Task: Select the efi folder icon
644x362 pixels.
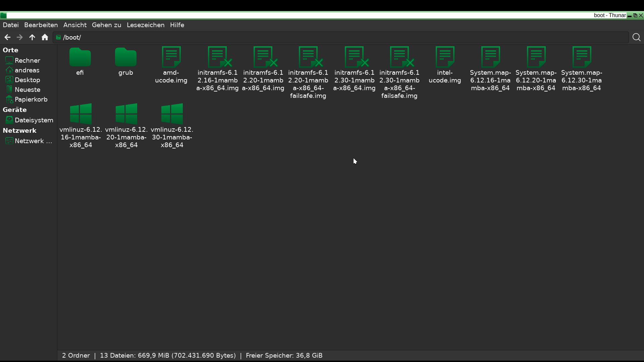Action: [x=80, y=58]
